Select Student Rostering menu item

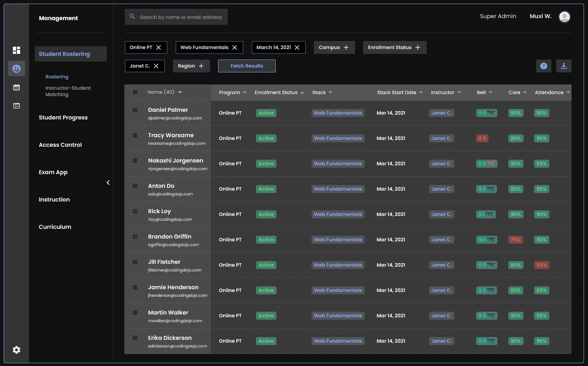point(71,54)
